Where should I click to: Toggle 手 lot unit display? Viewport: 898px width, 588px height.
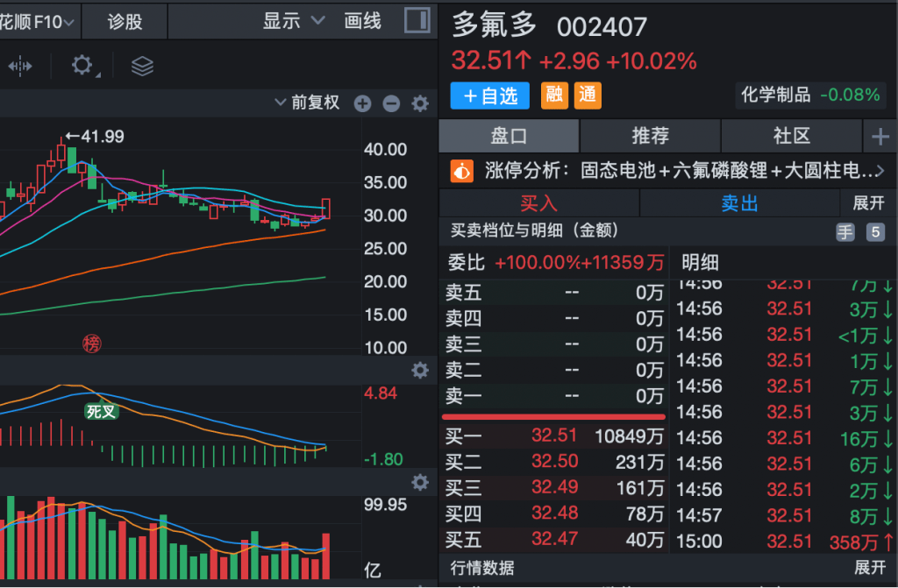(x=845, y=232)
